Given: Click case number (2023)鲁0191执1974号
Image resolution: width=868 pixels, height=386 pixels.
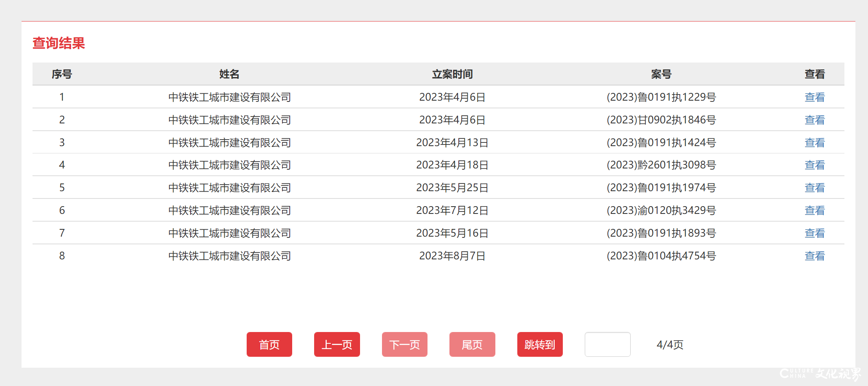Looking at the screenshot, I should [661, 188].
